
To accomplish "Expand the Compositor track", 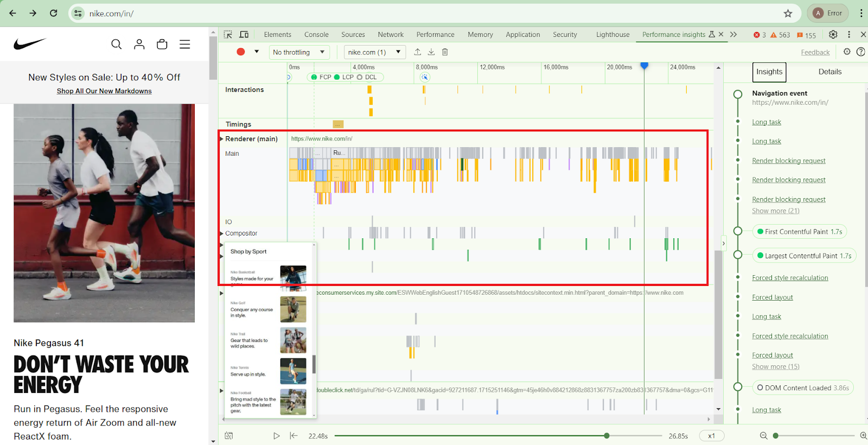I will coord(221,233).
